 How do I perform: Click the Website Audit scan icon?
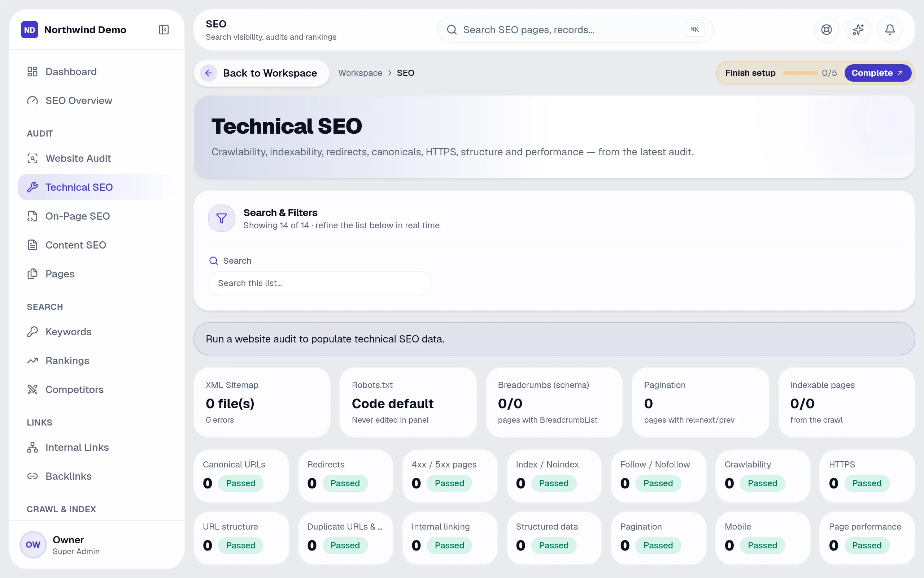tap(32, 158)
